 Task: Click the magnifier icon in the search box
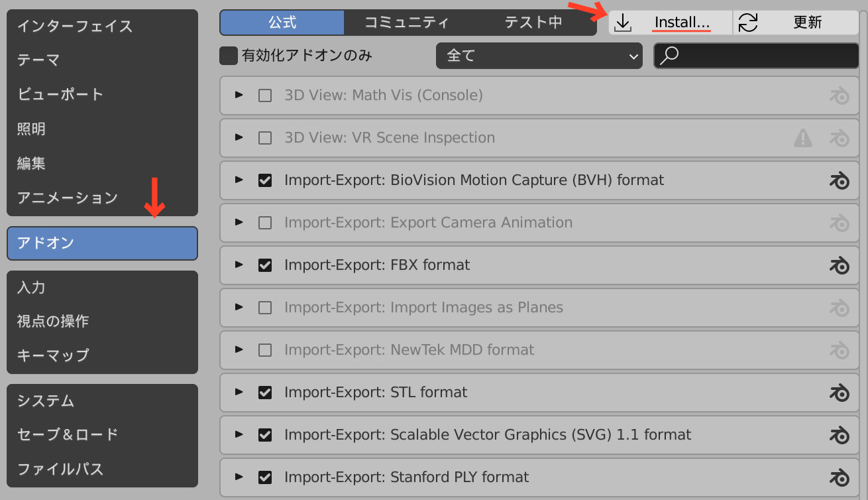coord(670,56)
